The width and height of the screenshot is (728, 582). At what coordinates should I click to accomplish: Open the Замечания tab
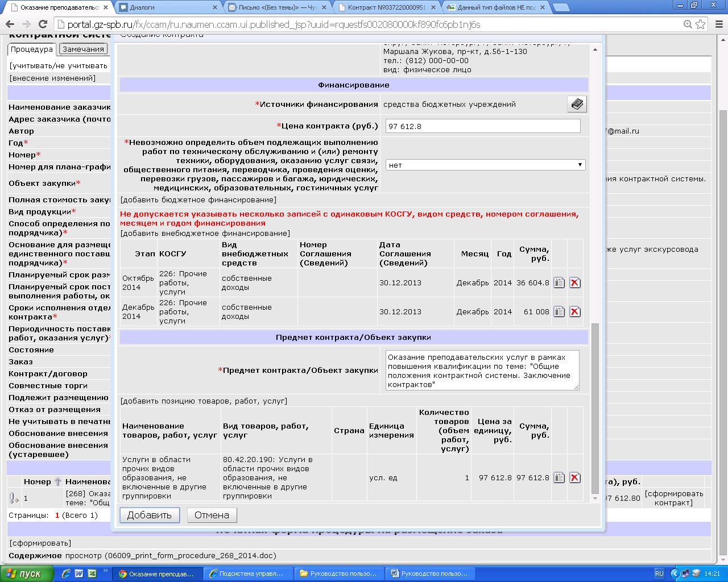[x=83, y=49]
